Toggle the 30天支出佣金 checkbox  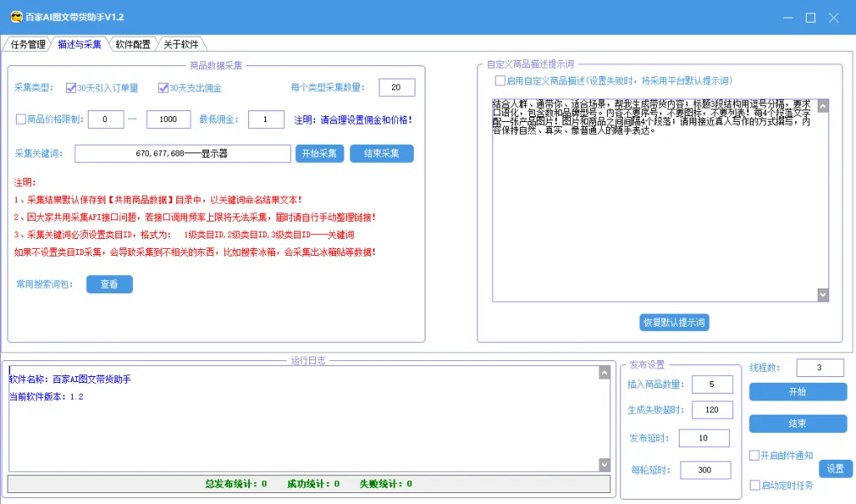(163, 88)
